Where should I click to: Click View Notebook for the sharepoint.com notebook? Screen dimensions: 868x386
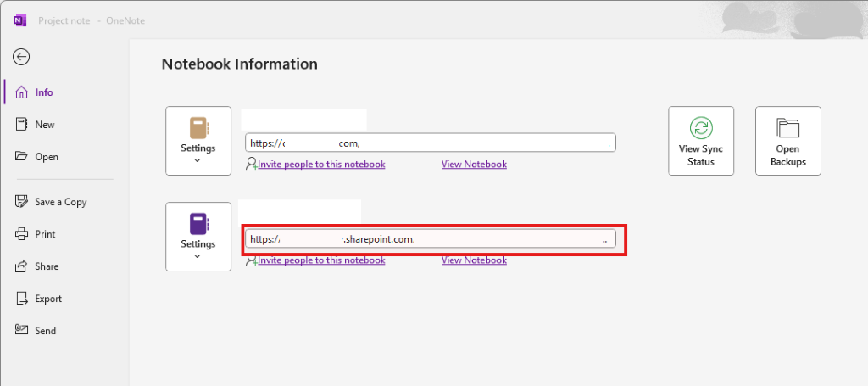point(474,260)
